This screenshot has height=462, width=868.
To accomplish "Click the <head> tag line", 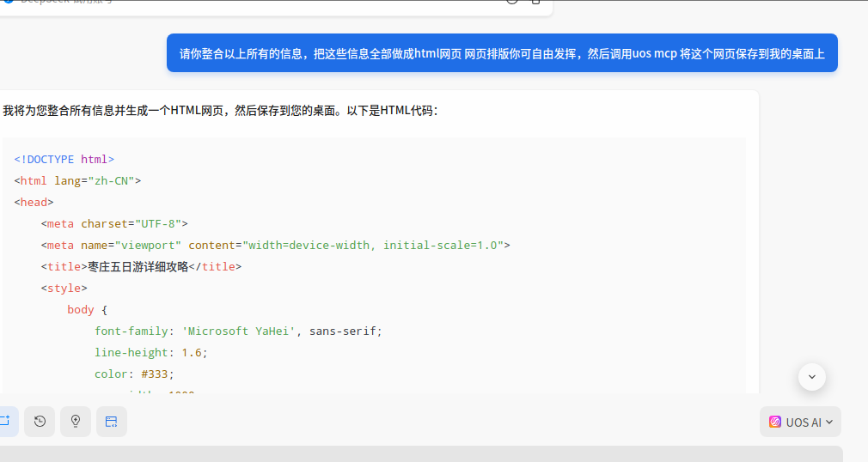I will click(x=34, y=203).
